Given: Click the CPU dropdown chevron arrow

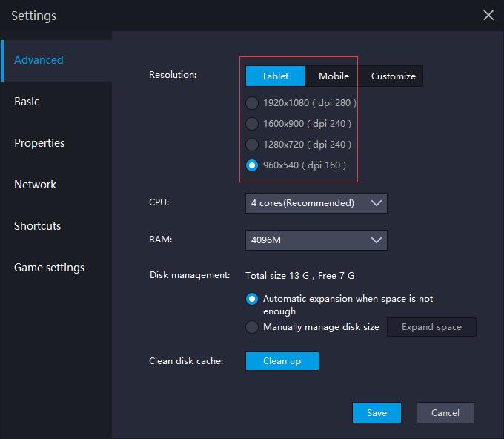Looking at the screenshot, I should (x=376, y=203).
